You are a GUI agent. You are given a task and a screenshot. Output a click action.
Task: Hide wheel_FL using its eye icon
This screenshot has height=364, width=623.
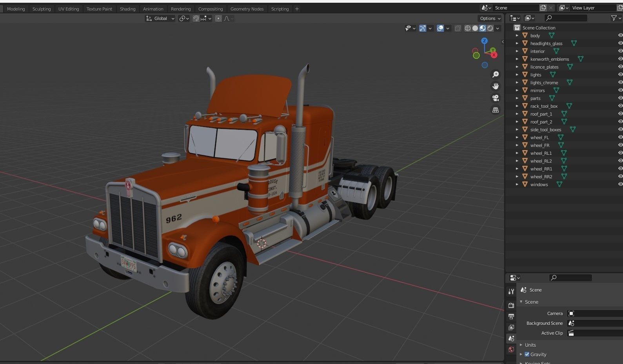tap(620, 137)
